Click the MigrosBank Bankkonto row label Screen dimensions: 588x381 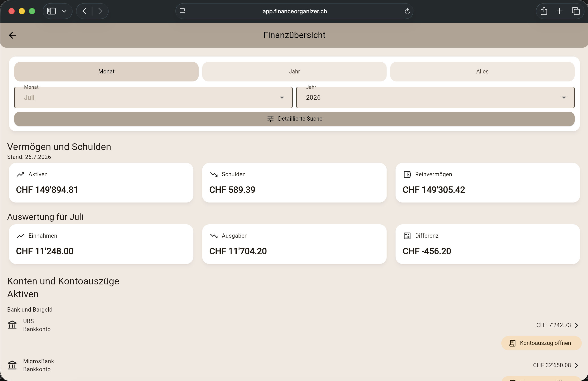click(x=38, y=365)
